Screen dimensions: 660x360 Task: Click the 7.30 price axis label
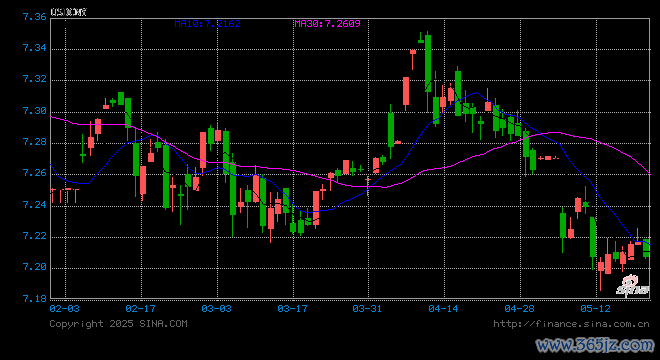(x=35, y=111)
